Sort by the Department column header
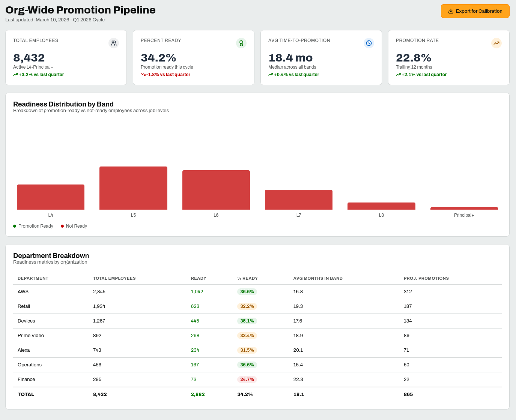Screen dimensions: 516x420 (x=33, y=278)
